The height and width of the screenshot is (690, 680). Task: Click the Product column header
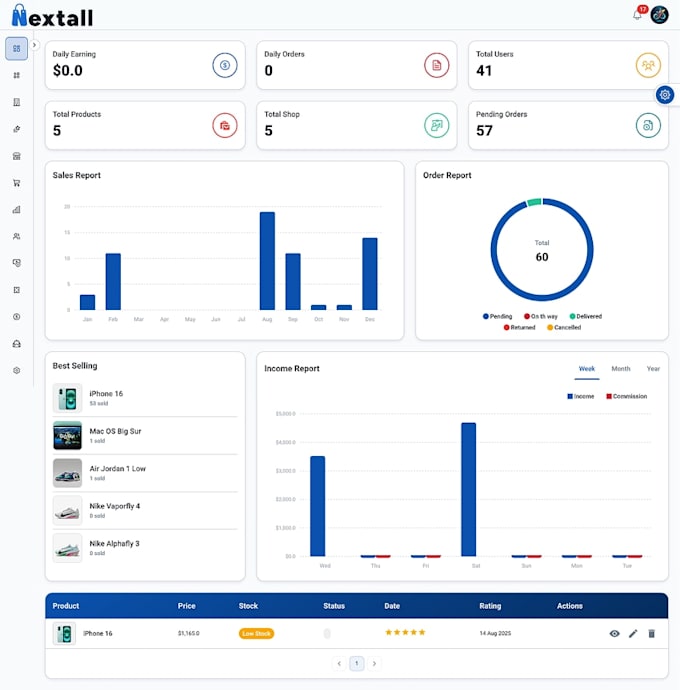(66, 606)
